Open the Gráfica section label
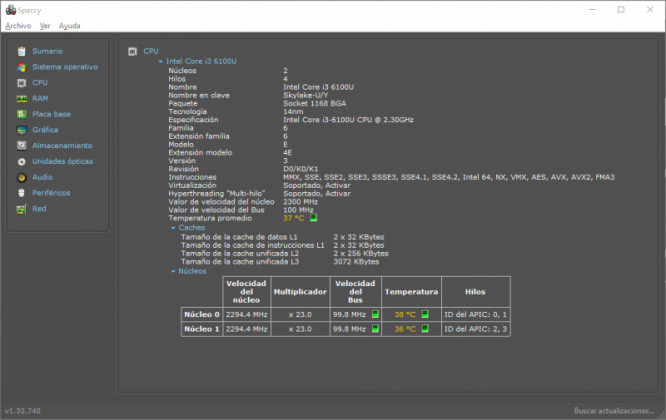Image resolution: width=666 pixels, height=420 pixels. (x=45, y=130)
